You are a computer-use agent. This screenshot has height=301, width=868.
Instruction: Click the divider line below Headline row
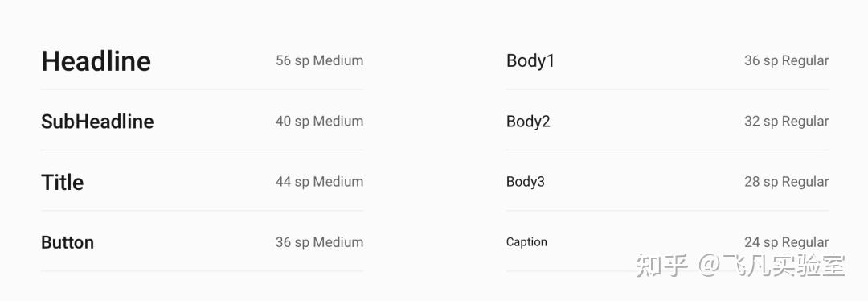202,89
